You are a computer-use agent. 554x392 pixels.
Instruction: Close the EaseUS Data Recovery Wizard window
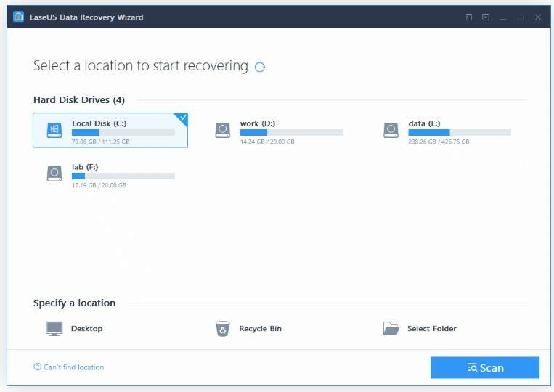pyautogui.click(x=538, y=17)
